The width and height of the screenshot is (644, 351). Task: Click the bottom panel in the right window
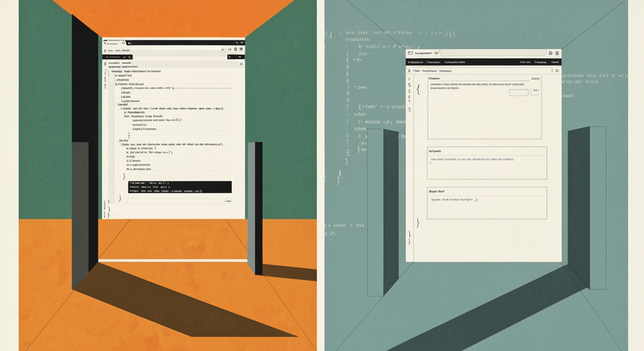tap(487, 203)
